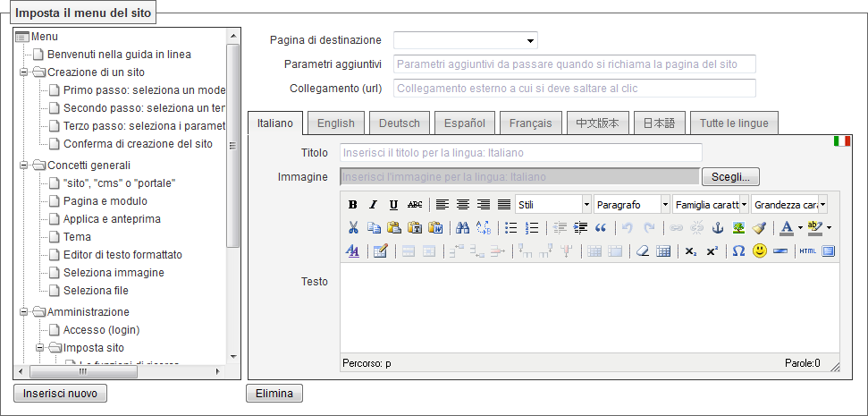Align text right
This screenshot has width=868, height=416.
[x=484, y=204]
